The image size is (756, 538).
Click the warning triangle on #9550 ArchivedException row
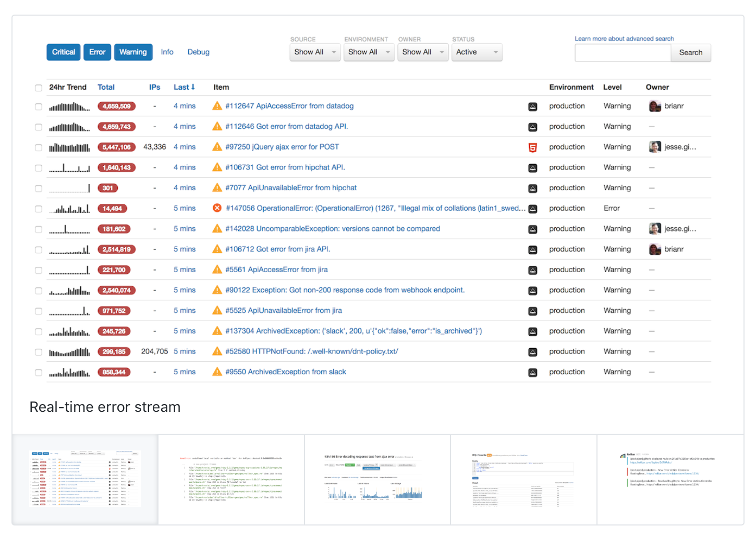tap(217, 372)
